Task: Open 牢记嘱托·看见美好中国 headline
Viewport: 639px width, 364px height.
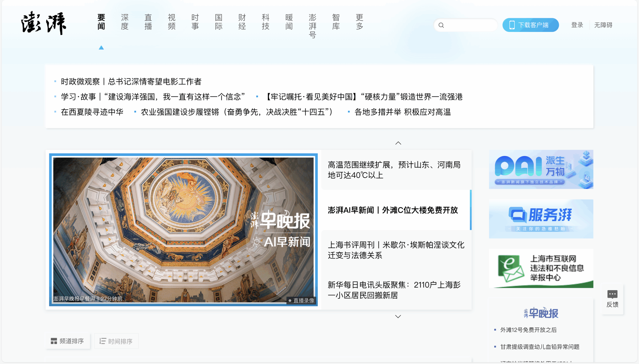Action: click(363, 97)
